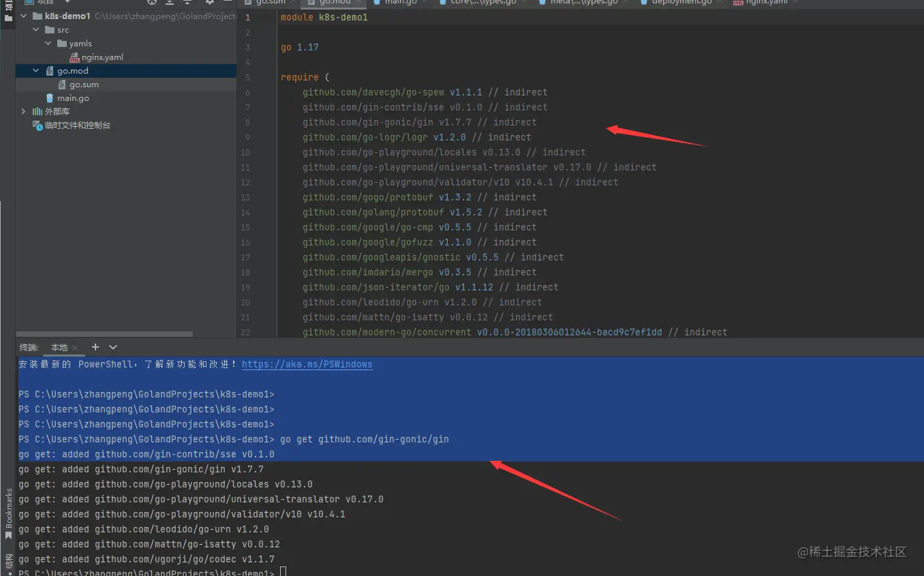Click the github.com/modern-go/concurrent editor line
This screenshot has width=924, height=576.
[x=514, y=332]
